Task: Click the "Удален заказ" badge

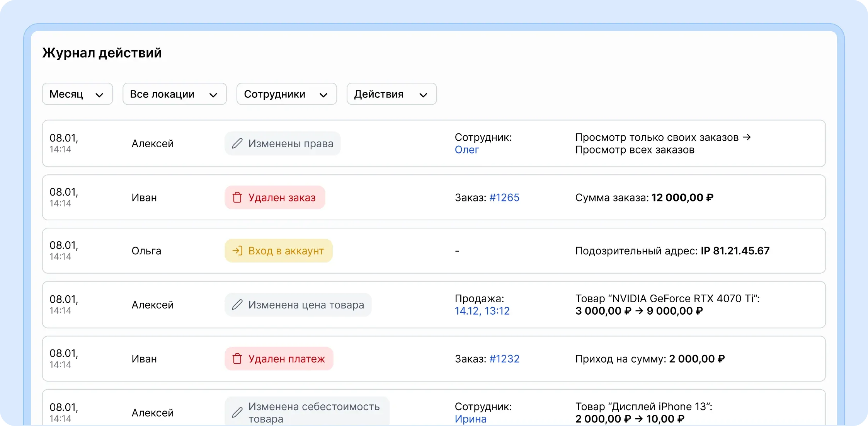Action: pyautogui.click(x=275, y=198)
